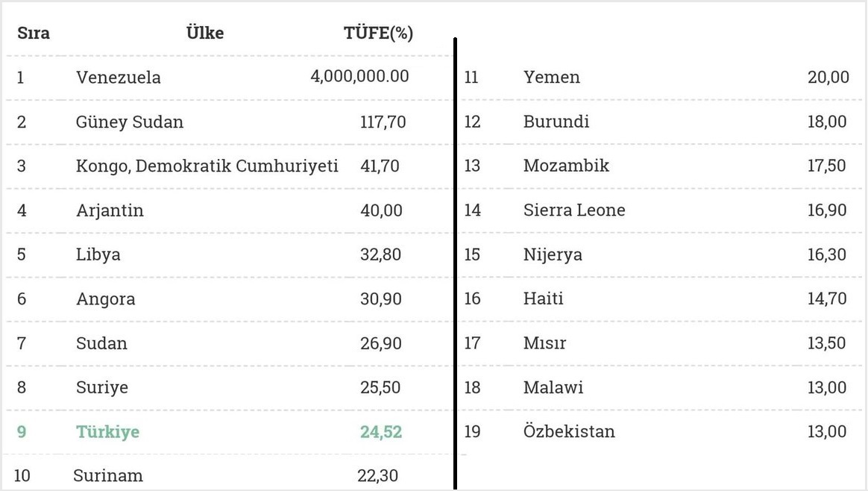868x491 pixels.
Task: Select the Venezuela row
Action: (229, 78)
